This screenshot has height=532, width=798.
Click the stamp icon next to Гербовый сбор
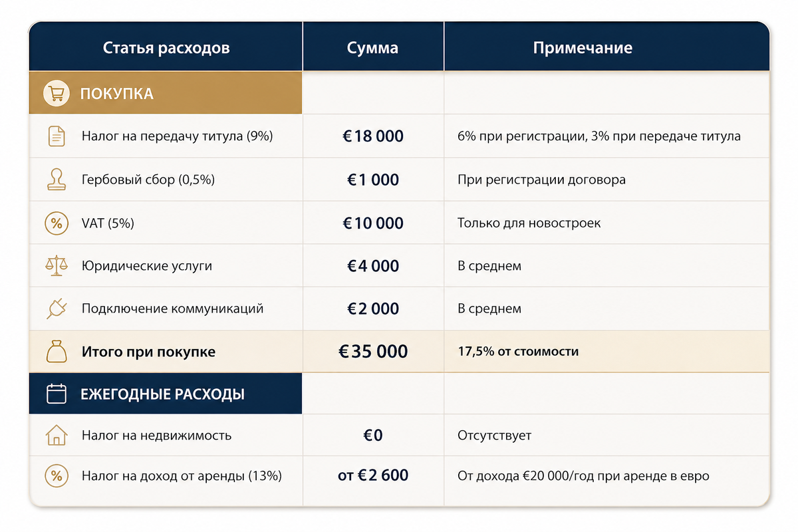point(57,180)
